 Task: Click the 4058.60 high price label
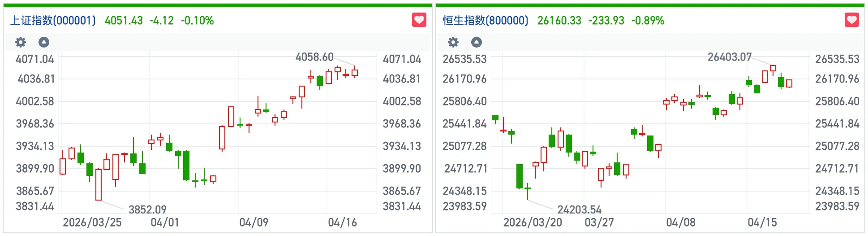click(x=314, y=57)
